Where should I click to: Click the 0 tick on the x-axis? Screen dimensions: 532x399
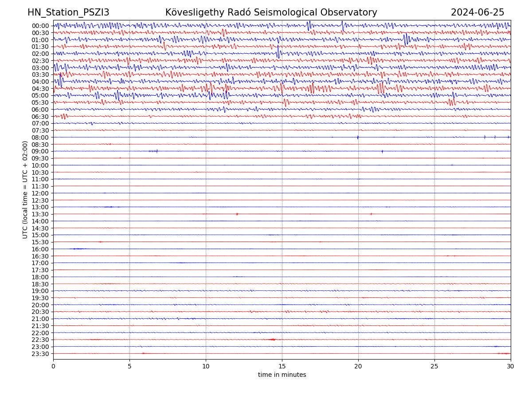[53, 366]
